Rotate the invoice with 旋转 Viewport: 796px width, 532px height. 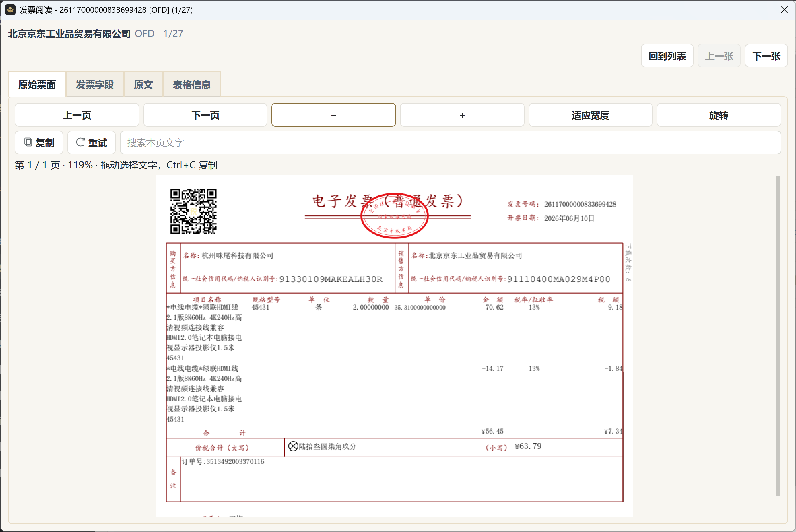pos(719,115)
